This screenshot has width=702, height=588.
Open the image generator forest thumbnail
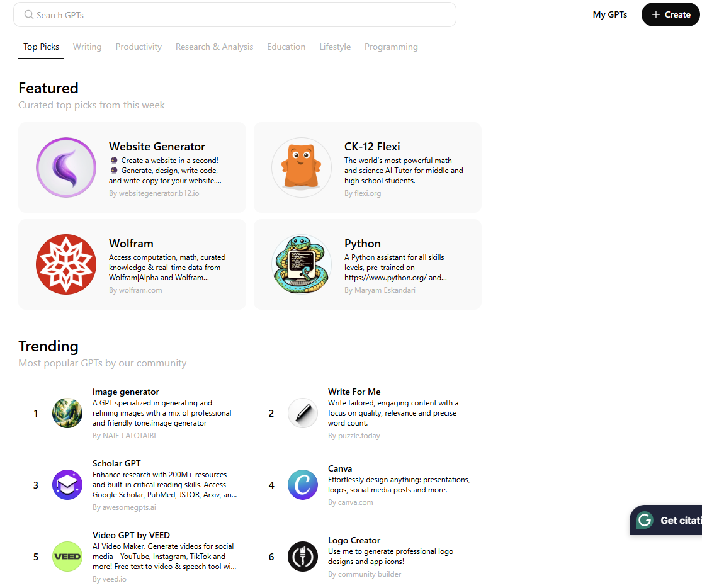(x=67, y=413)
